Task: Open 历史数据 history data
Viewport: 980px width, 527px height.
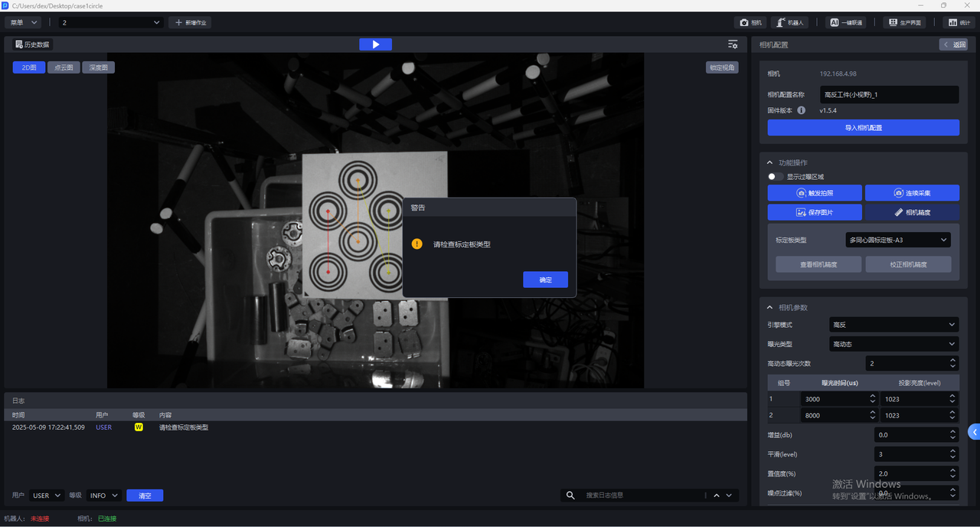Action: coord(31,44)
